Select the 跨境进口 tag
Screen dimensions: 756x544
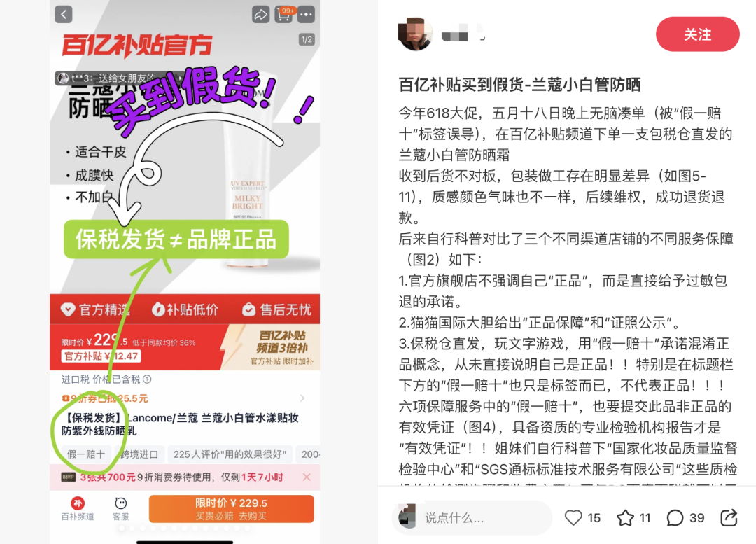tap(140, 454)
